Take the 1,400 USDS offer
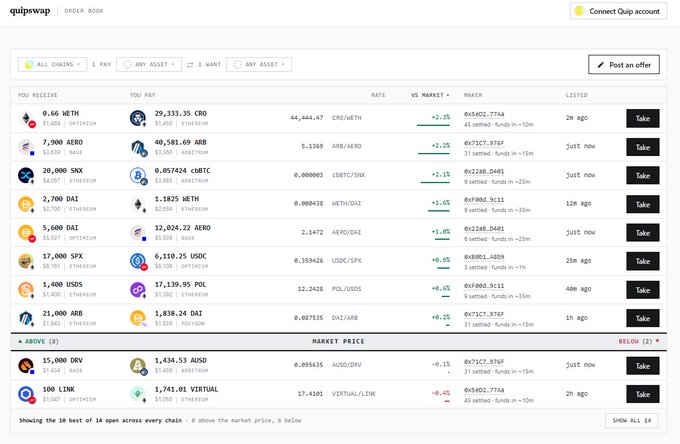Viewport: 680px width, 444px height. click(643, 290)
